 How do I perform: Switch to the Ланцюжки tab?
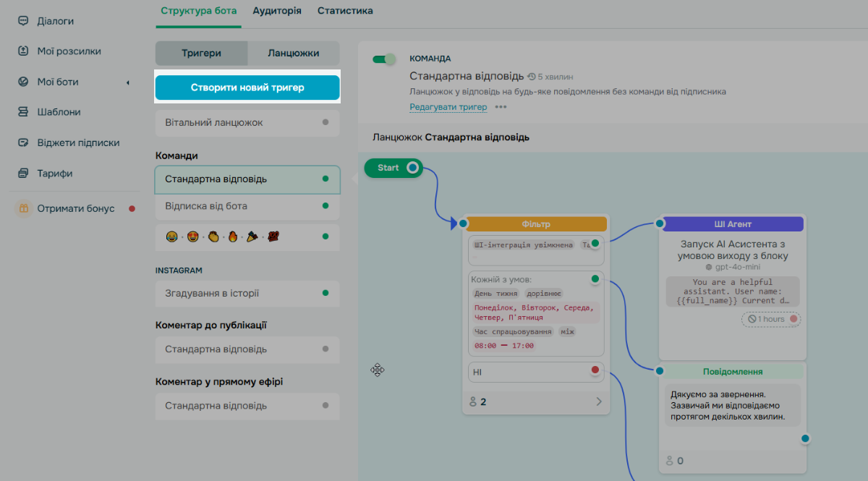[x=294, y=54]
